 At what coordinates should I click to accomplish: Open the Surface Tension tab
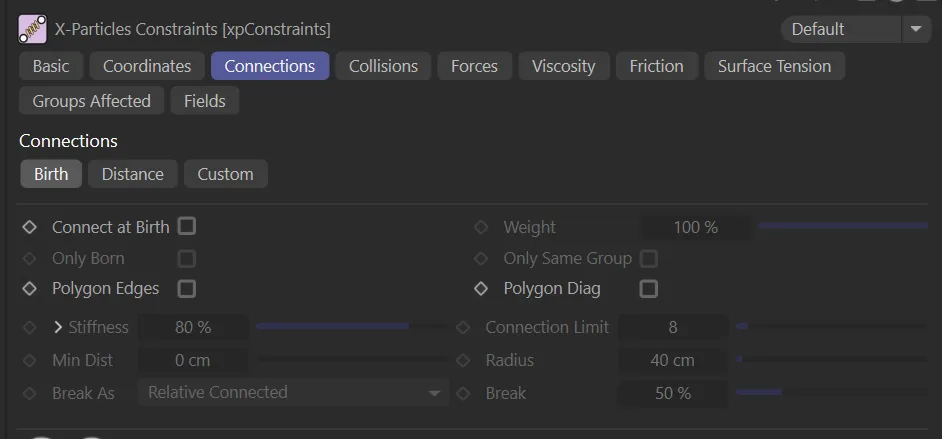pyautogui.click(x=774, y=66)
